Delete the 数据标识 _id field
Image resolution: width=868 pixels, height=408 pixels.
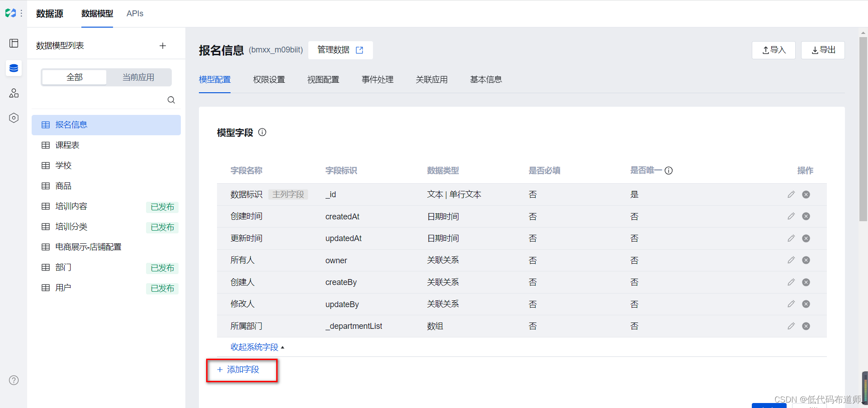806,195
